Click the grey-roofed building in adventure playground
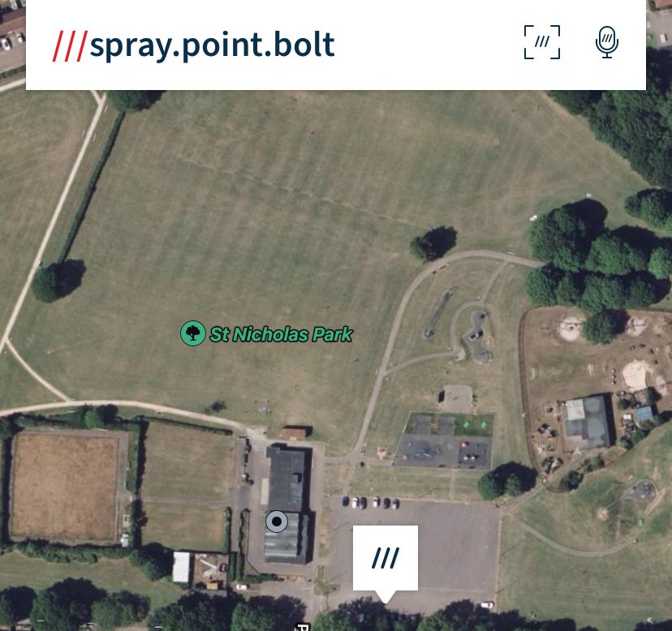672x631 pixels. pyautogui.click(x=588, y=422)
